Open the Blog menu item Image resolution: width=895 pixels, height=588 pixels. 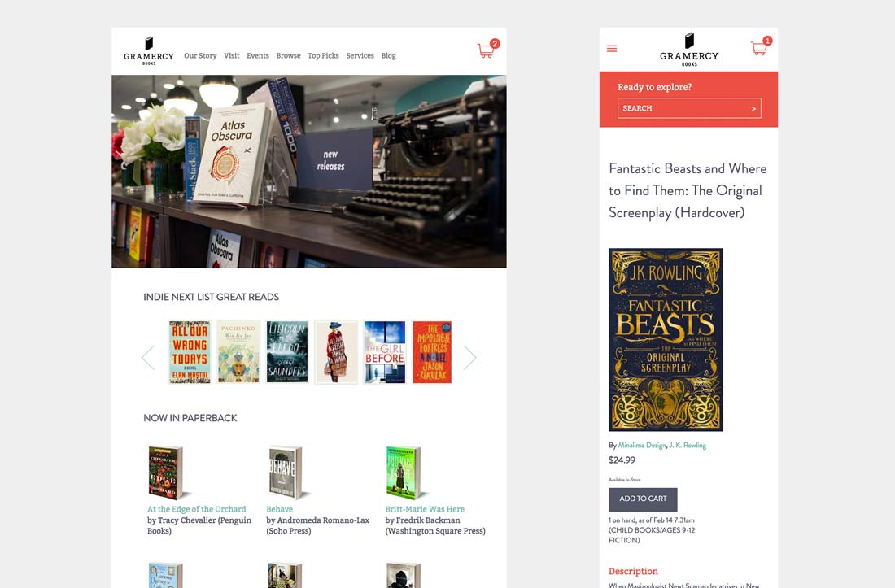(x=389, y=56)
